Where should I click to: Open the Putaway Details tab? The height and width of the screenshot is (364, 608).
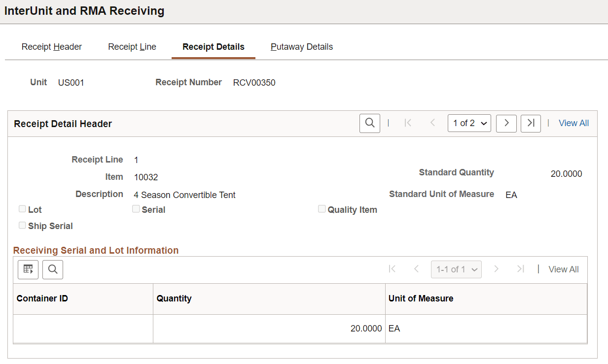click(x=301, y=47)
